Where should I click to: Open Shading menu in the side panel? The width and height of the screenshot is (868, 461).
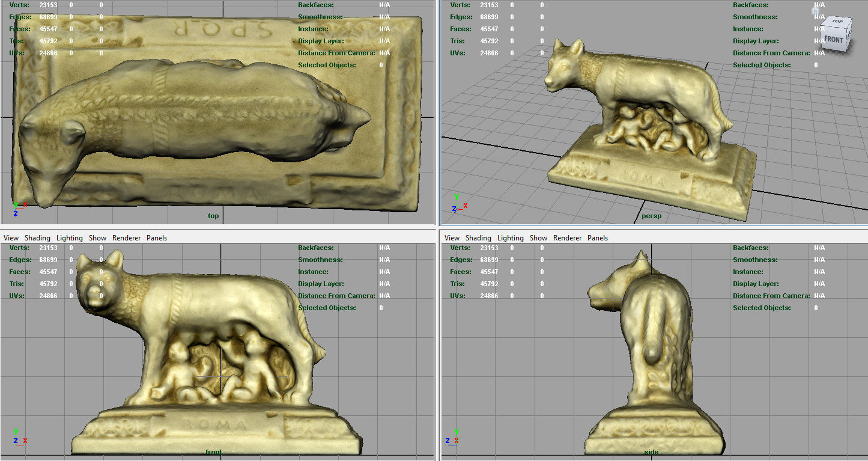[x=478, y=238]
